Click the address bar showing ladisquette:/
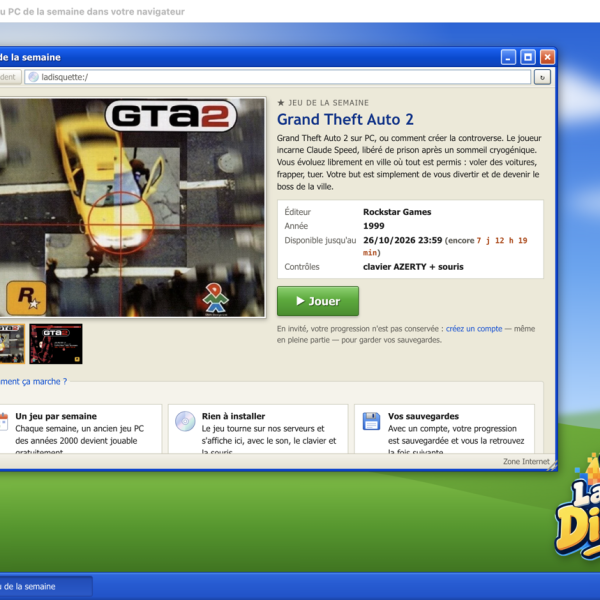Screen dimensions: 600x600 [278, 77]
